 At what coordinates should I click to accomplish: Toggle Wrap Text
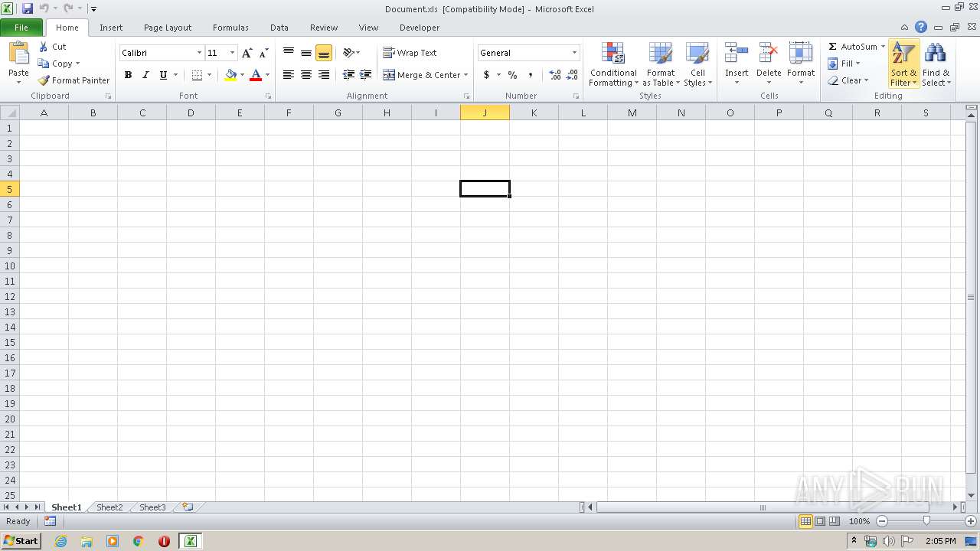tap(410, 53)
